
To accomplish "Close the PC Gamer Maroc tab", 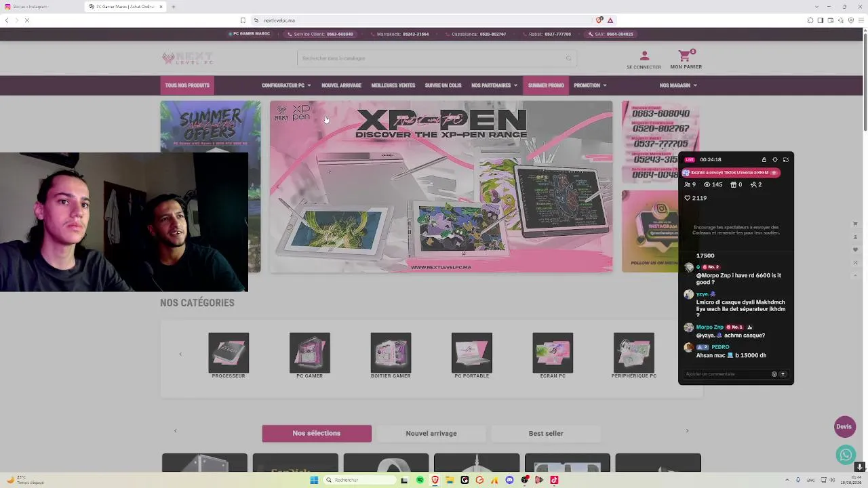I will coord(161,7).
